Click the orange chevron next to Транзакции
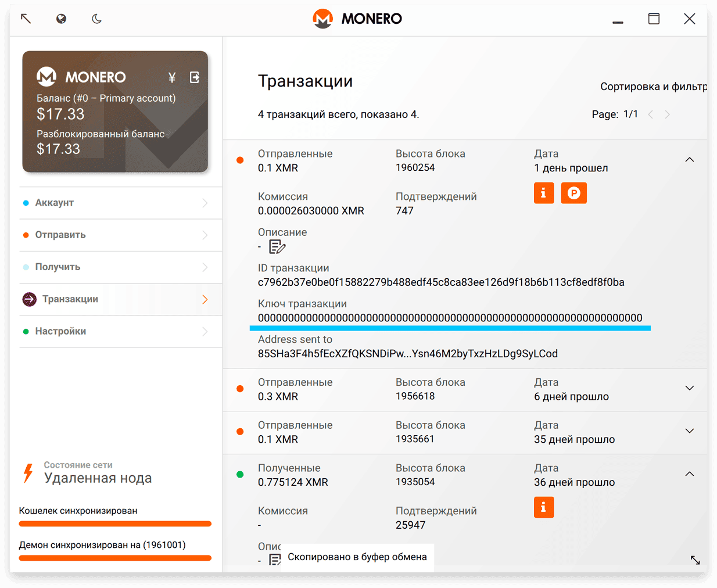Viewport: 717px width, 588px height. click(x=205, y=299)
